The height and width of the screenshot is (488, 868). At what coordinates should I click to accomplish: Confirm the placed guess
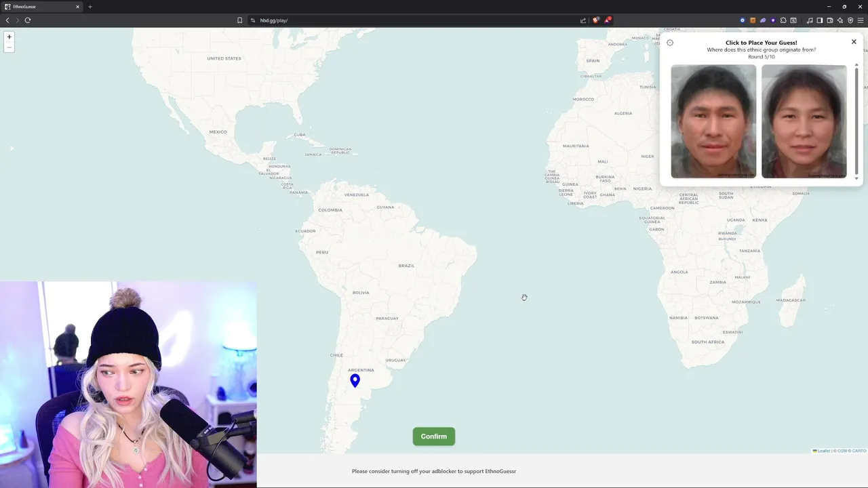pos(434,436)
